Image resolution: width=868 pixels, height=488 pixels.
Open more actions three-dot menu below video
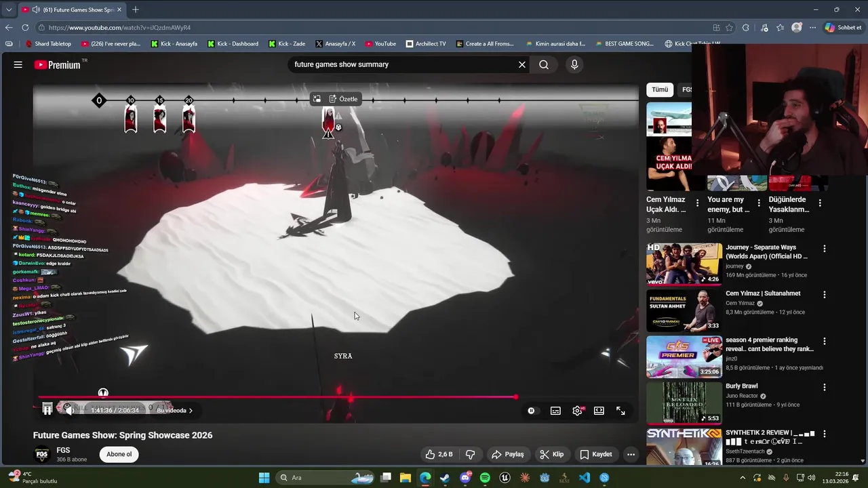[631, 454]
